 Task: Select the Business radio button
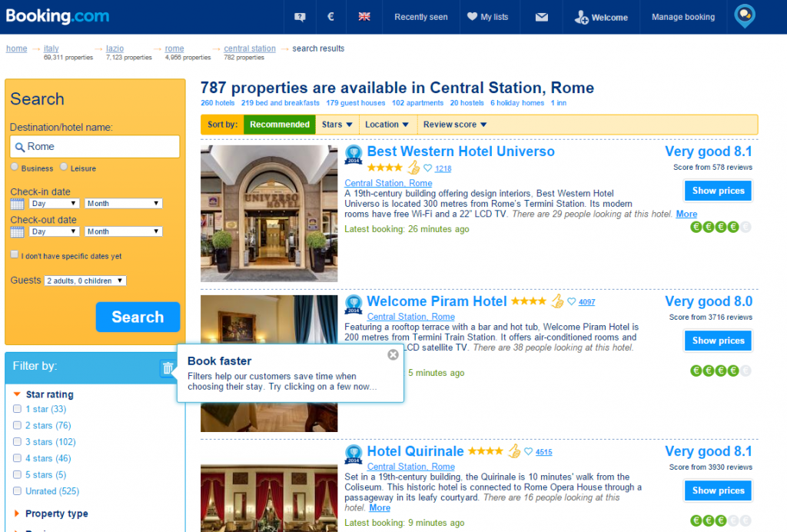[x=15, y=167]
